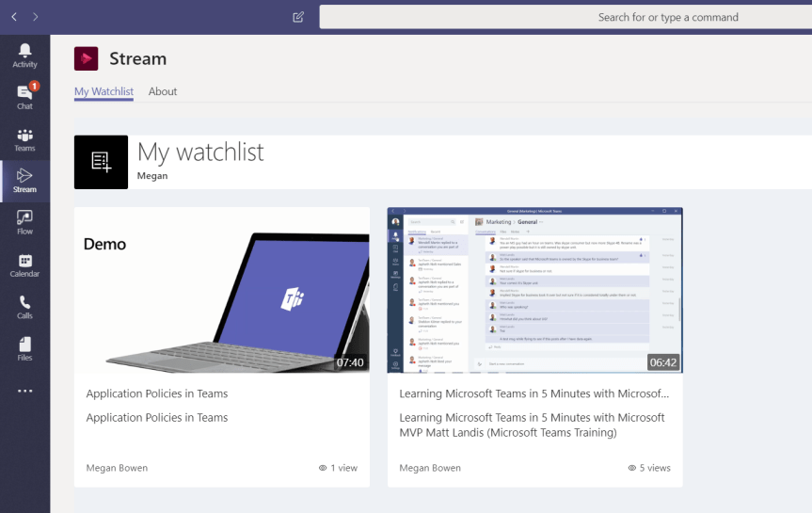This screenshot has height=513, width=812.
Task: Select the Stream app in sidebar
Action: pyautogui.click(x=24, y=182)
